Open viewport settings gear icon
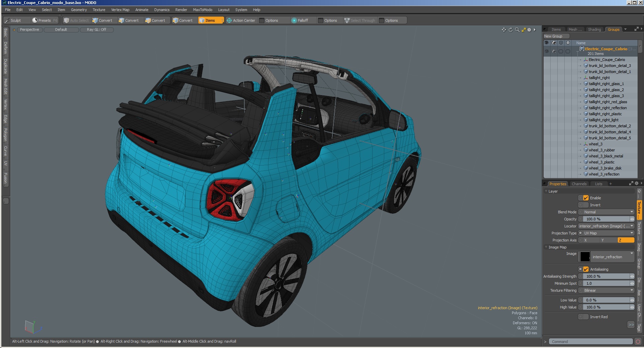 tap(529, 30)
